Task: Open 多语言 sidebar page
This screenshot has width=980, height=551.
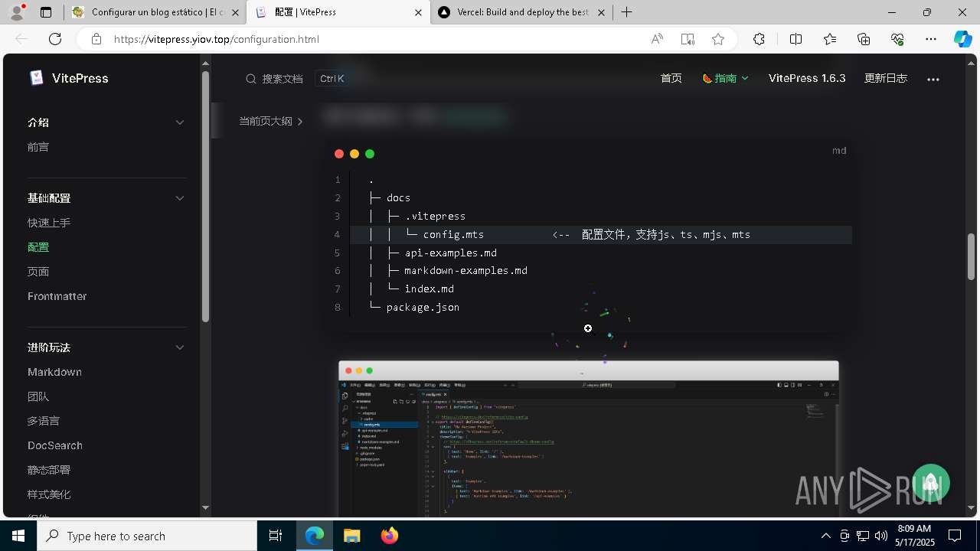Action: tap(44, 421)
